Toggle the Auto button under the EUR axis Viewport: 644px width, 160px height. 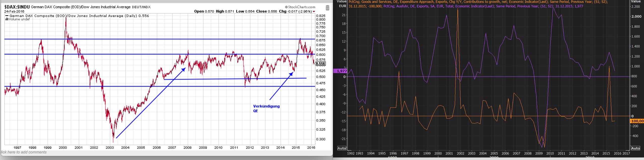(x=342, y=148)
